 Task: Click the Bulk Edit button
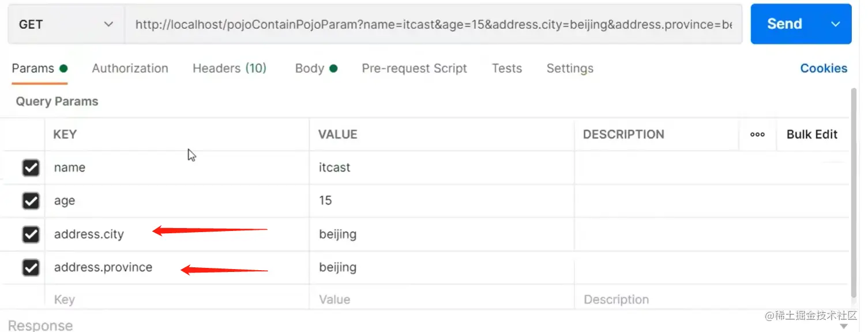tap(811, 135)
